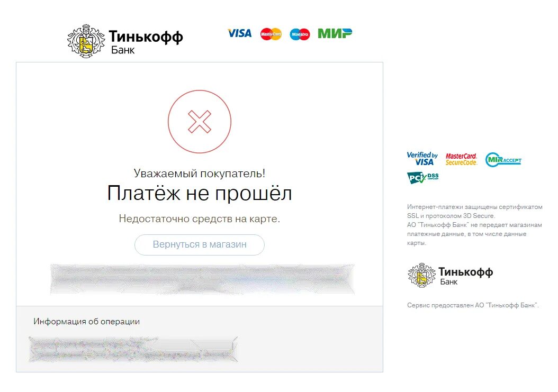This screenshot has width=558, height=392.
Task: Click the Информация об операции heading
Action: click(86, 322)
